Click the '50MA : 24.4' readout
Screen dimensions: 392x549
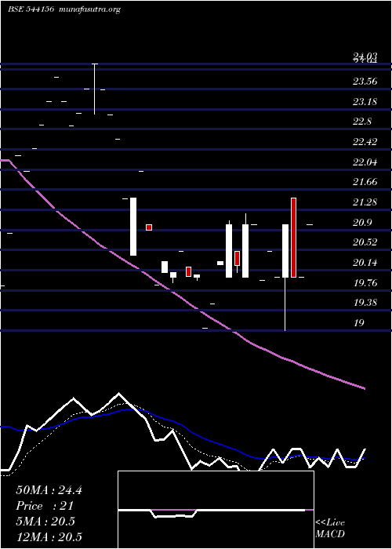pyautogui.click(x=49, y=490)
